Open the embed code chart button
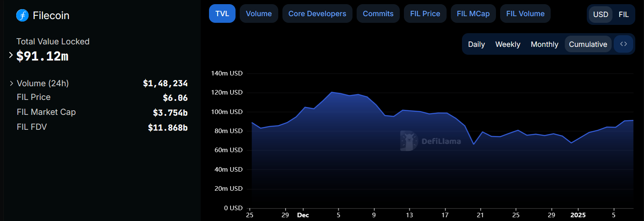Screen dimensions: 644x221 (623, 44)
